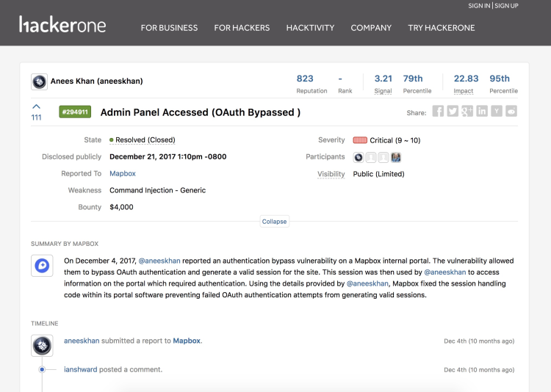Open the Company menu
Screen dimensions: 551x392
371,28
